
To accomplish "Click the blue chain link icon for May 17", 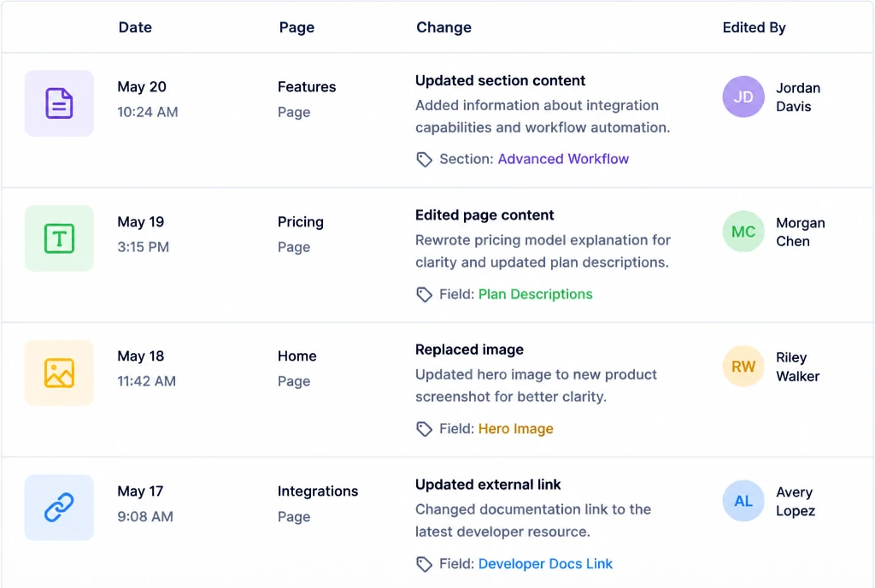I will click(x=59, y=507).
